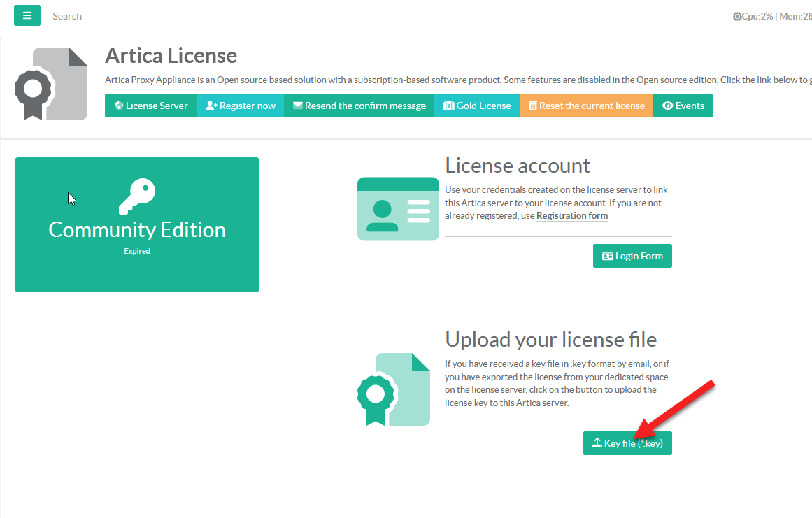Click Reset the current license
812x518 pixels.
click(586, 106)
